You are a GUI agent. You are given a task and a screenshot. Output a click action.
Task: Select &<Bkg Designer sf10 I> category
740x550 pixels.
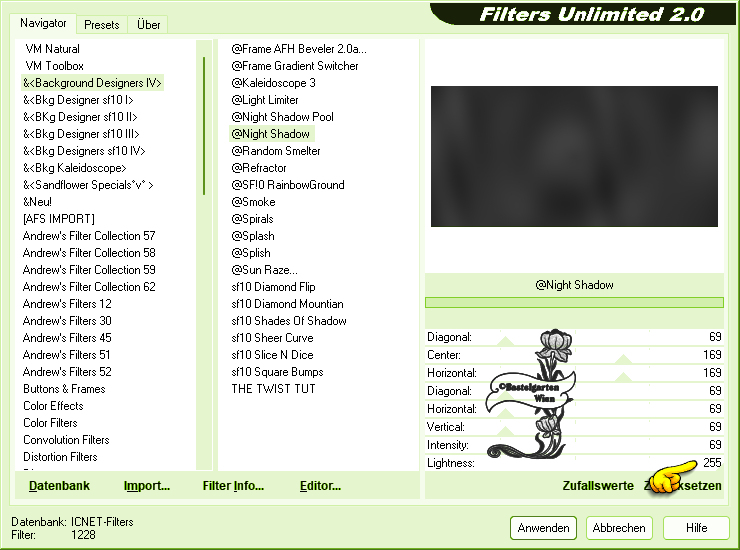pyautogui.click(x=78, y=100)
